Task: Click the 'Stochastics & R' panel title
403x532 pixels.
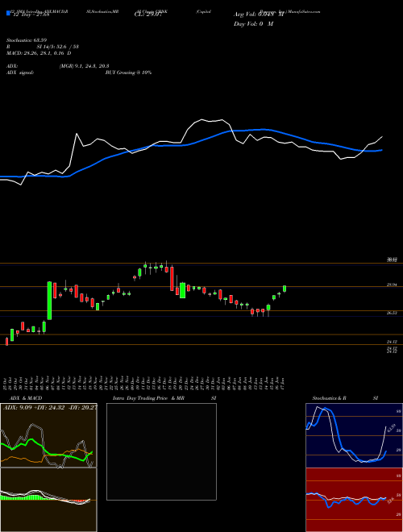Action: pyautogui.click(x=330, y=398)
